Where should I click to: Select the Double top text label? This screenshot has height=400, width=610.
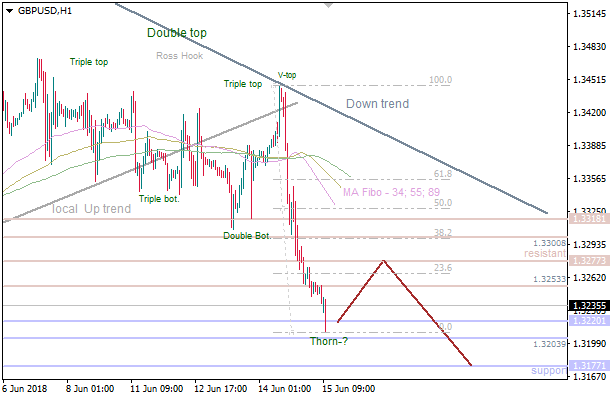pos(177,33)
